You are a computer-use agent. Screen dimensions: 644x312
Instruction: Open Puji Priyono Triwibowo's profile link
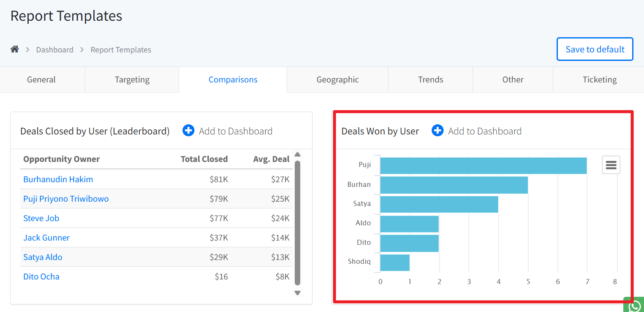66,199
